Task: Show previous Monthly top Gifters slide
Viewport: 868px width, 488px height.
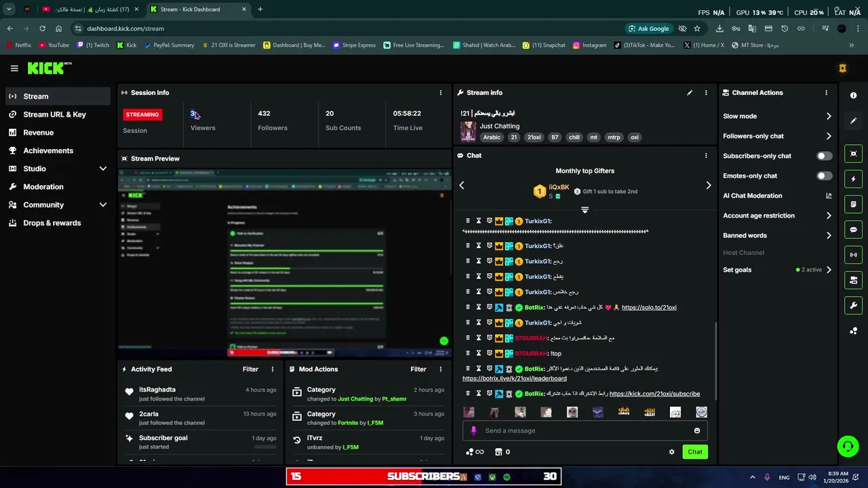Action: (462, 185)
